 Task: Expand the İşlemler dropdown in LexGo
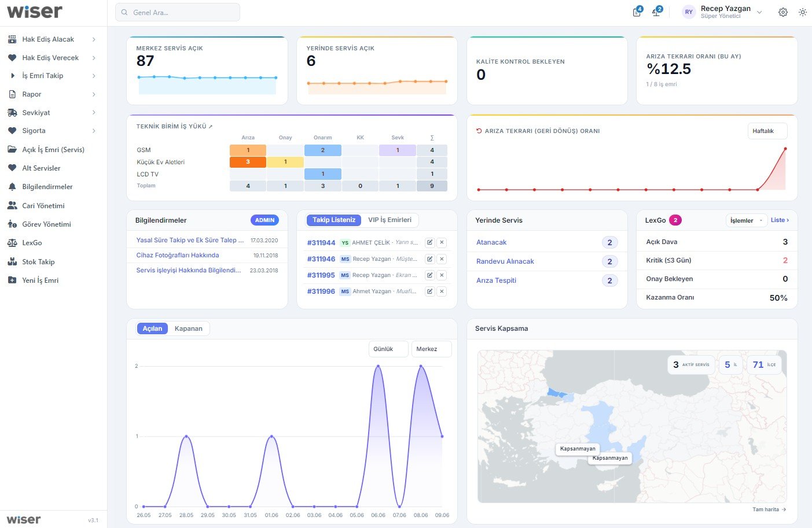coord(746,220)
